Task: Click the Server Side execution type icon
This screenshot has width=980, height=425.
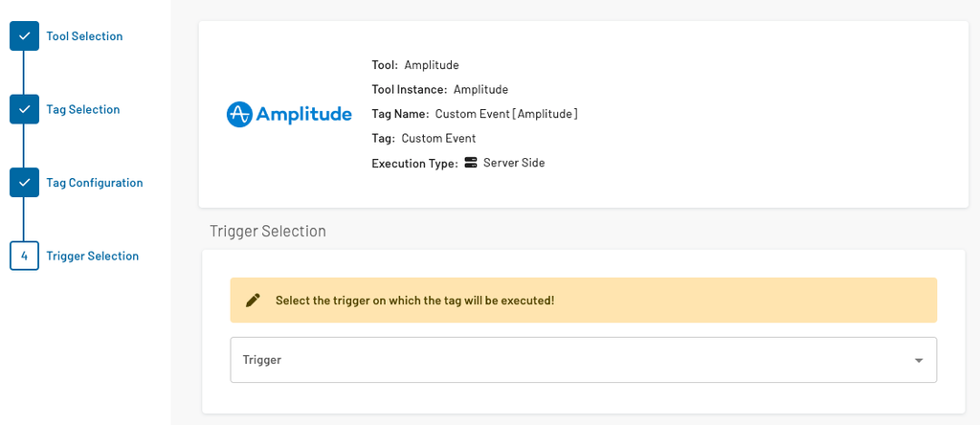Action: [x=471, y=163]
